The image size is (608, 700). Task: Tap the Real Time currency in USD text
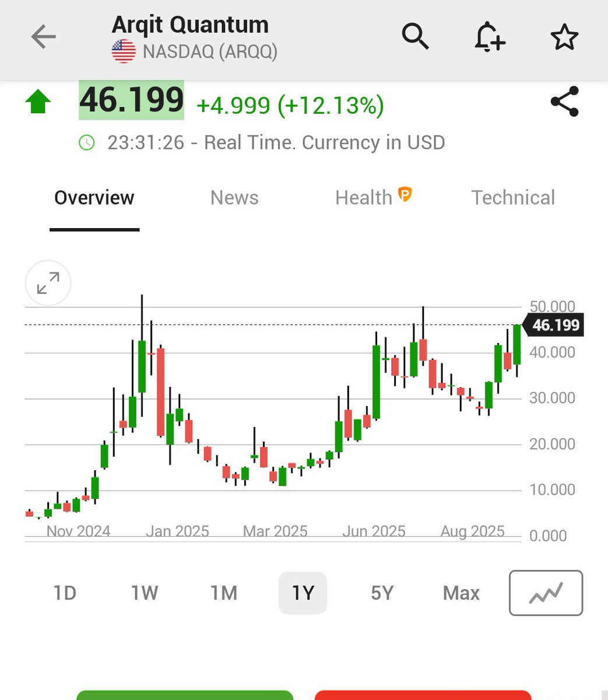pos(325,142)
